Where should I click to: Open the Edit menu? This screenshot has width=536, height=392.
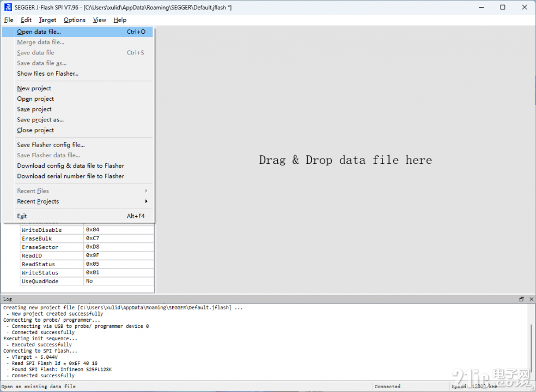26,20
